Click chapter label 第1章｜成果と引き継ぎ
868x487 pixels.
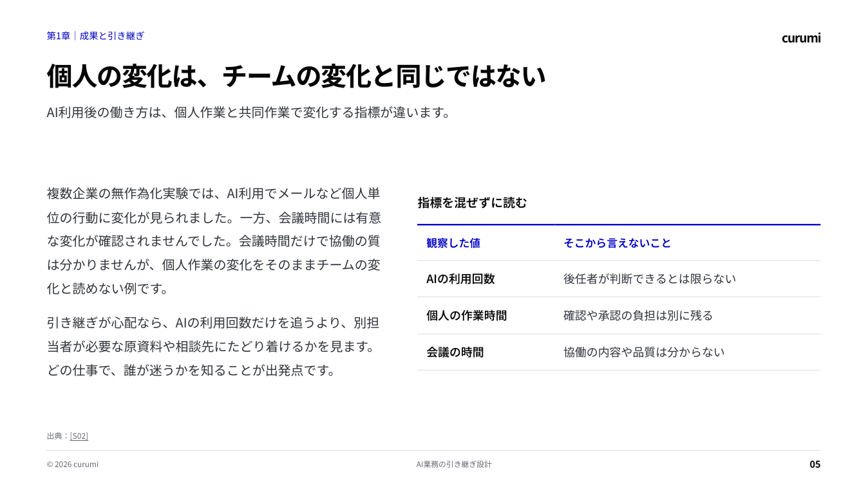[95, 36]
